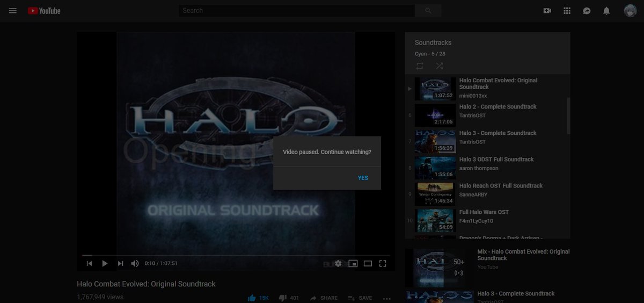Image resolution: width=644 pixels, height=303 pixels.
Task: Open Halo 3 playlist thumbnail 1:56:39
Action: tap(435, 141)
